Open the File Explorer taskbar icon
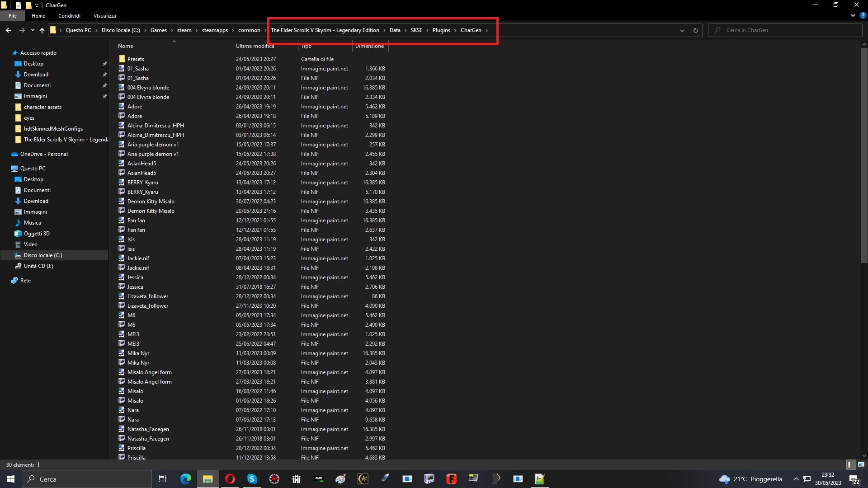This screenshot has height=488, width=868. 208,479
